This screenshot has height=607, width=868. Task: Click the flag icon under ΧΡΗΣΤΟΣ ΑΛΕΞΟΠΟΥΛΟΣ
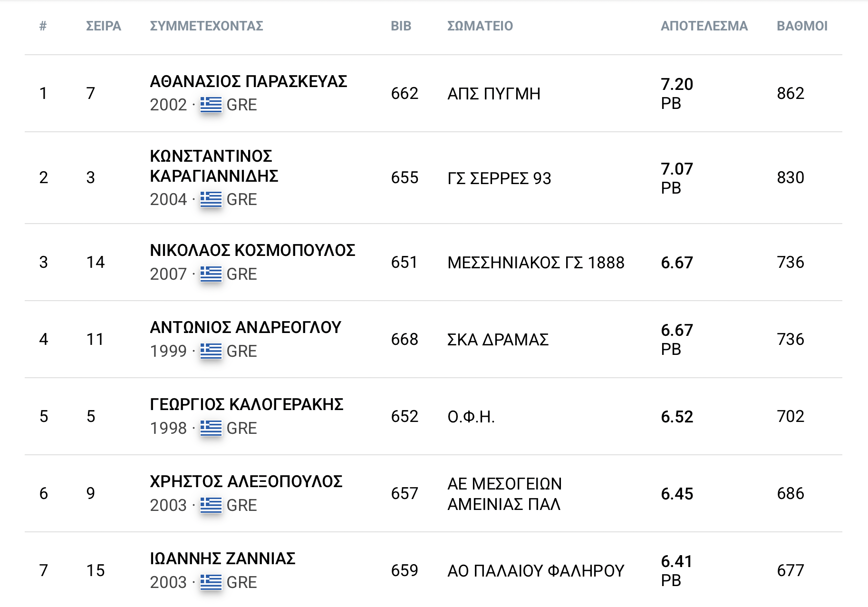211,505
